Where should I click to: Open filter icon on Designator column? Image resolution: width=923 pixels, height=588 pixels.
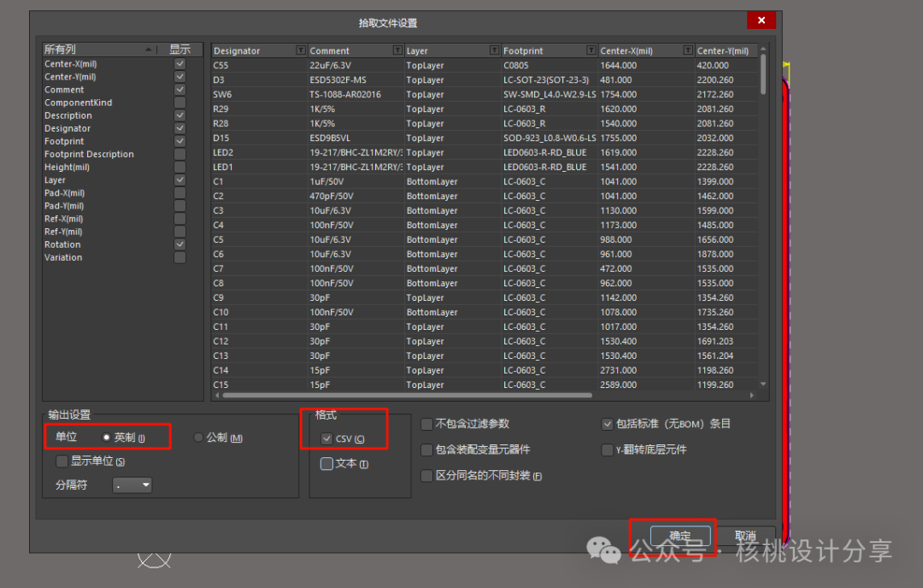(301, 50)
